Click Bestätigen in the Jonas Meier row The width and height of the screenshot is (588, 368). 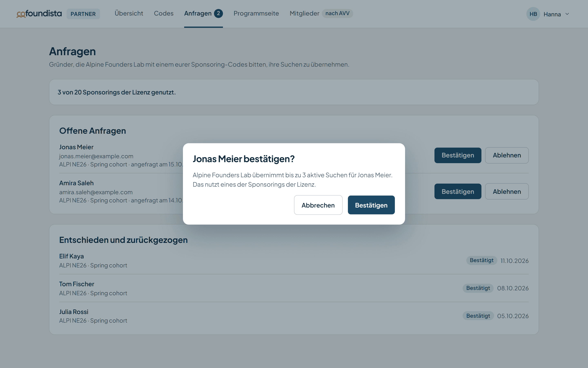(458, 155)
